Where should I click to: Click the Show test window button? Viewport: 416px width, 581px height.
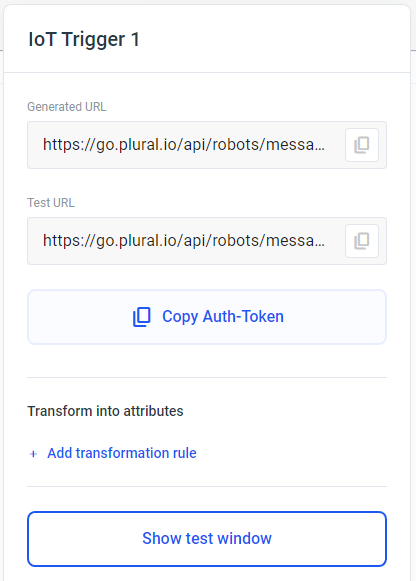click(x=207, y=539)
